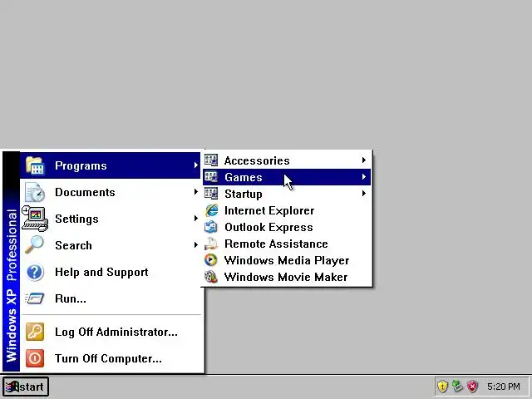Viewport: 532px width, 399px height.
Task: Click the Documents icon in Start menu
Action: coord(35,192)
